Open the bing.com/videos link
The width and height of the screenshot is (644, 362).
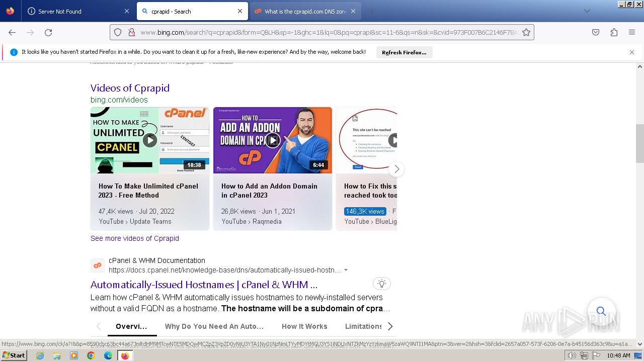tap(119, 100)
